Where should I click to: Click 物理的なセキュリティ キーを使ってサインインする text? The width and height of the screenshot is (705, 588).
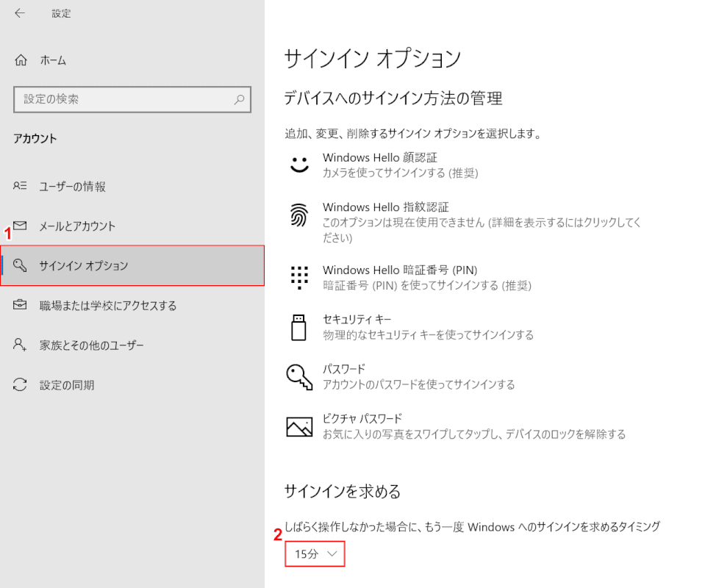click(428, 335)
